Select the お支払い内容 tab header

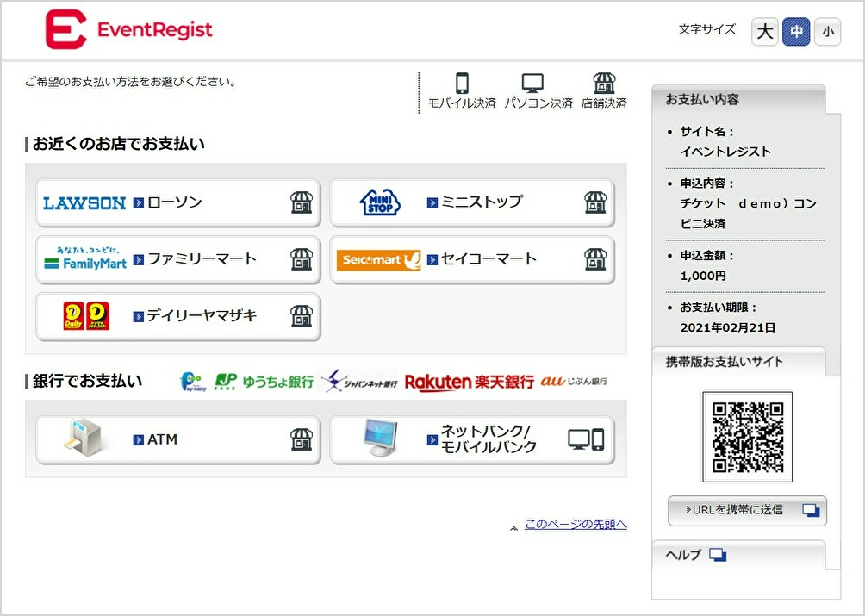[738, 100]
